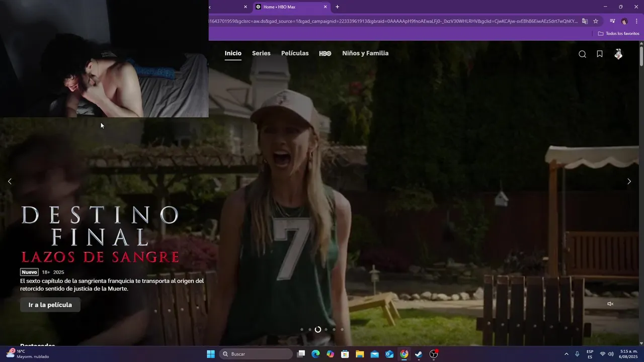The height and width of the screenshot is (362, 644).
Task: Translate this page icon in address bar
Action: 585,21
